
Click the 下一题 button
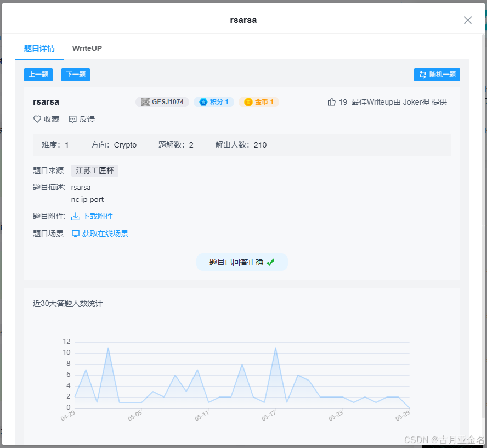click(75, 74)
